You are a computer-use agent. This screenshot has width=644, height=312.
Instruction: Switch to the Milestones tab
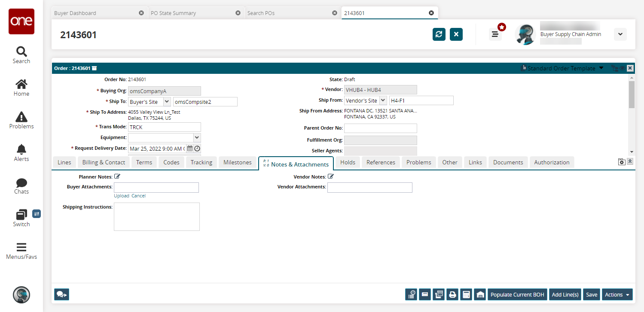coord(237,162)
